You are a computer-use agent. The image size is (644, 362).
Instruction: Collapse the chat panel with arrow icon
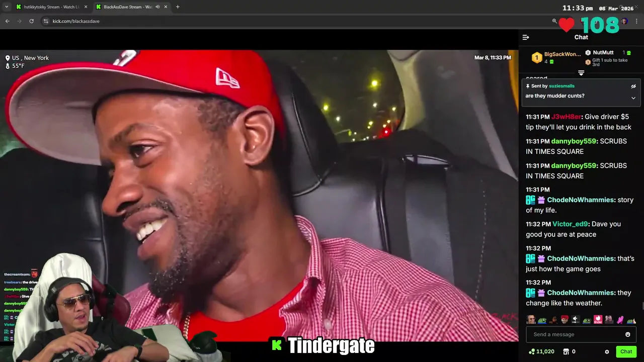(x=526, y=37)
